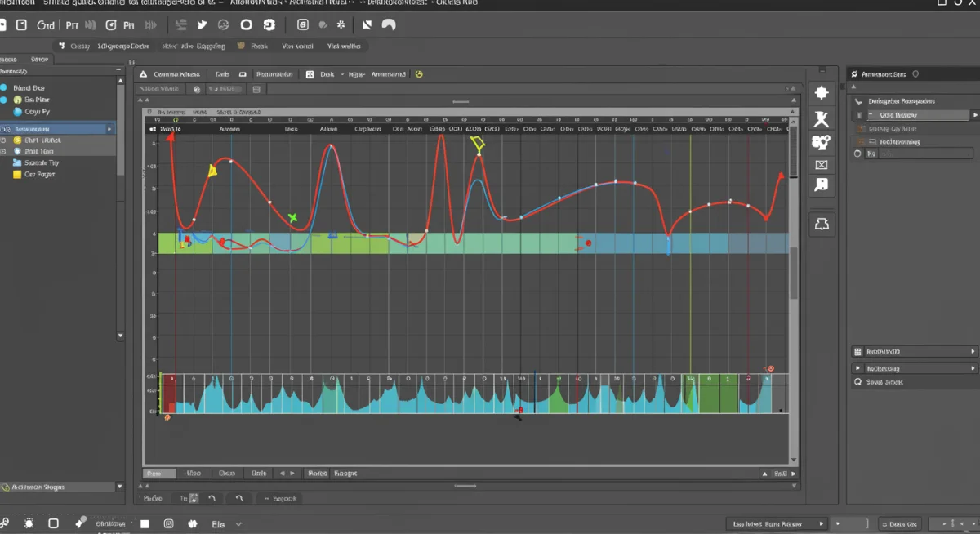Screen dimensions: 980x534
Task: Open the dropdown at bottom of left panel
Action: tap(121, 487)
